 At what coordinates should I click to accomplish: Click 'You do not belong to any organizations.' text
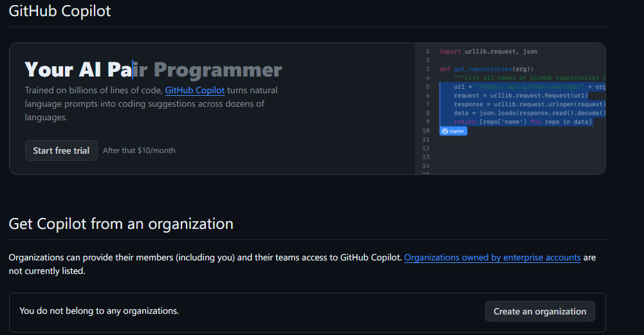pyautogui.click(x=99, y=311)
